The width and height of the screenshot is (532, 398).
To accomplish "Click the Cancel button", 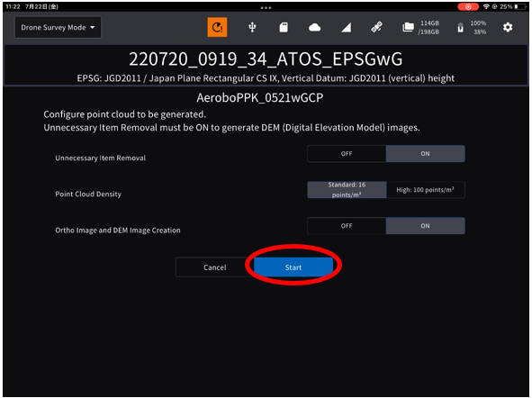I will [215, 267].
